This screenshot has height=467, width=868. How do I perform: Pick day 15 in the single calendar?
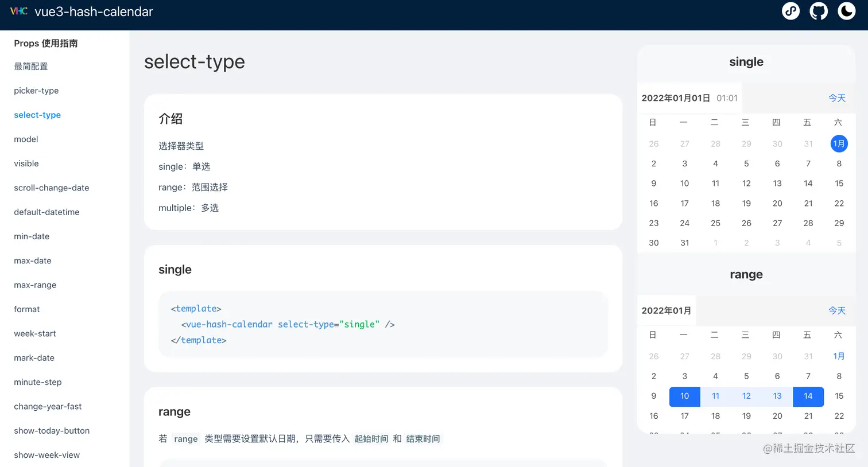point(839,184)
